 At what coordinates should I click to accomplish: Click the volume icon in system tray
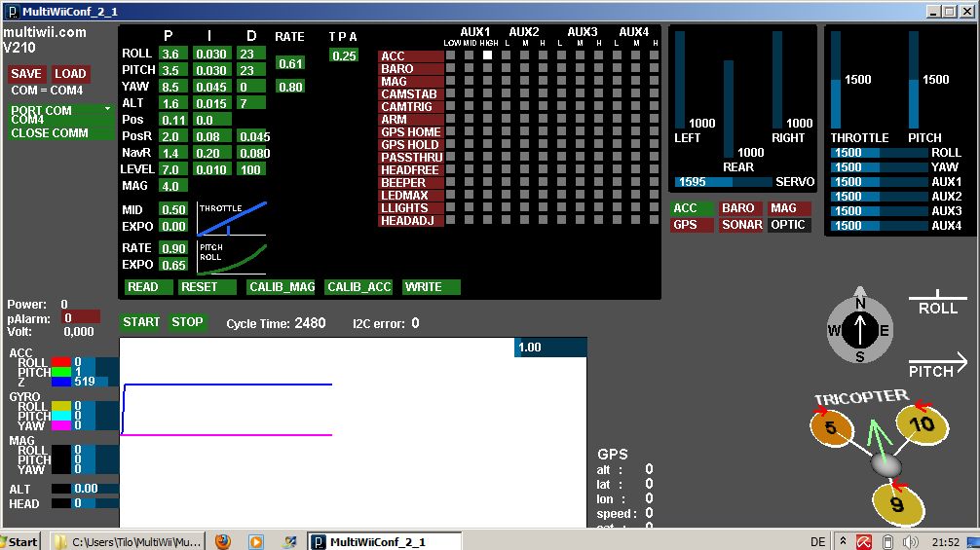pyautogui.click(x=910, y=541)
